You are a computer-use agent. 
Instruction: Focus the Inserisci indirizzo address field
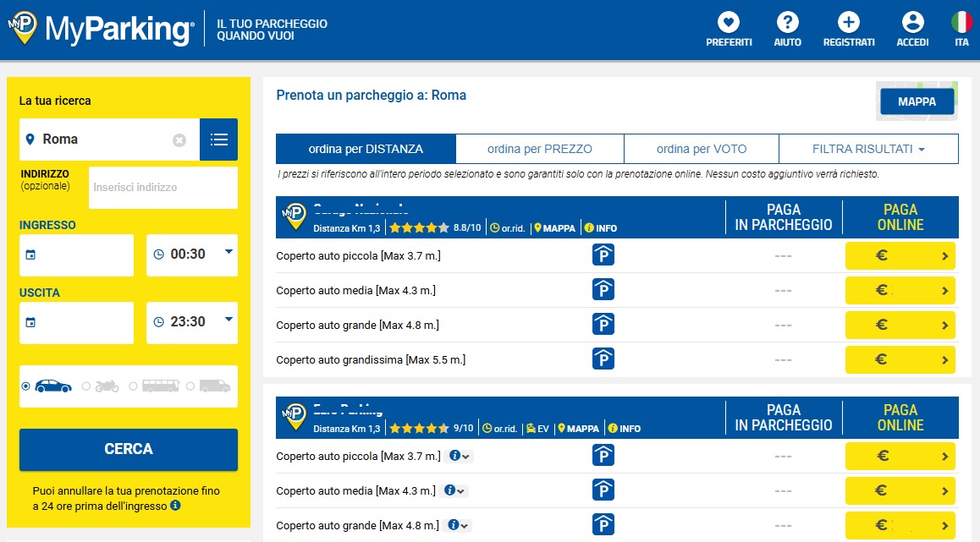(x=163, y=188)
